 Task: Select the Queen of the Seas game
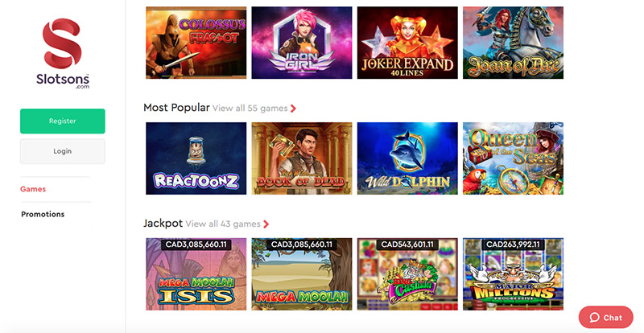[x=513, y=158]
